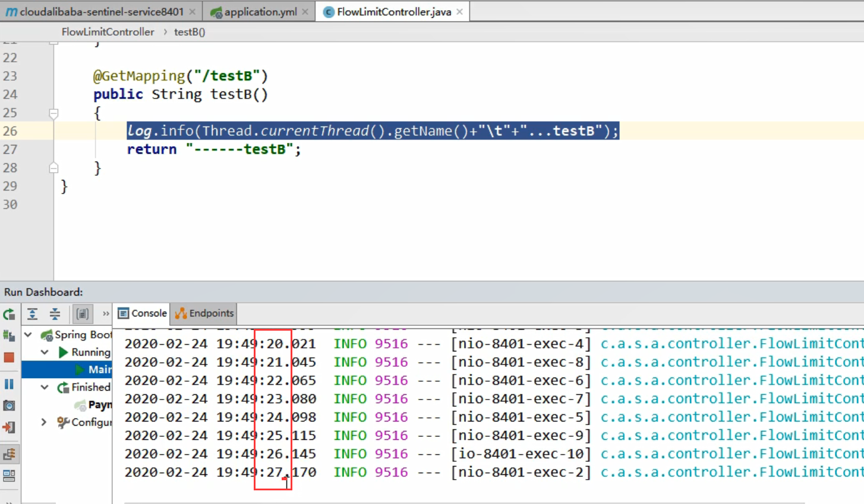864x504 pixels.
Task: Click the camera thread dump icon
Action: [9, 405]
